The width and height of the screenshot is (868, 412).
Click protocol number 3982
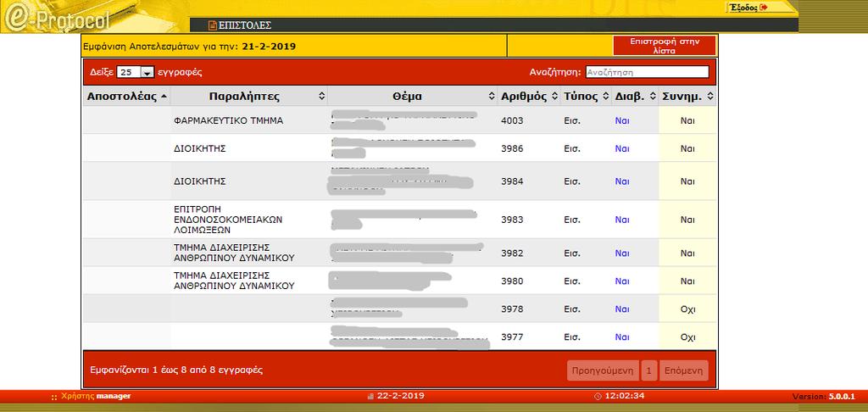point(512,253)
